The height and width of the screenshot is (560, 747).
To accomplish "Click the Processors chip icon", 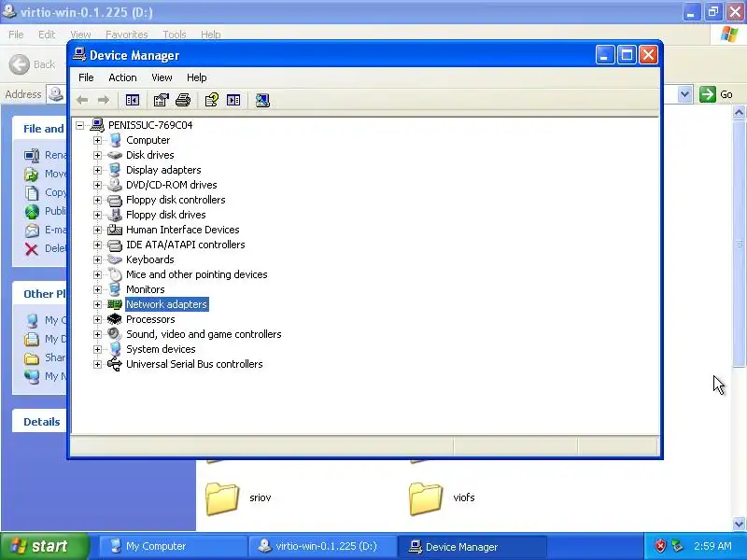I will coord(115,319).
